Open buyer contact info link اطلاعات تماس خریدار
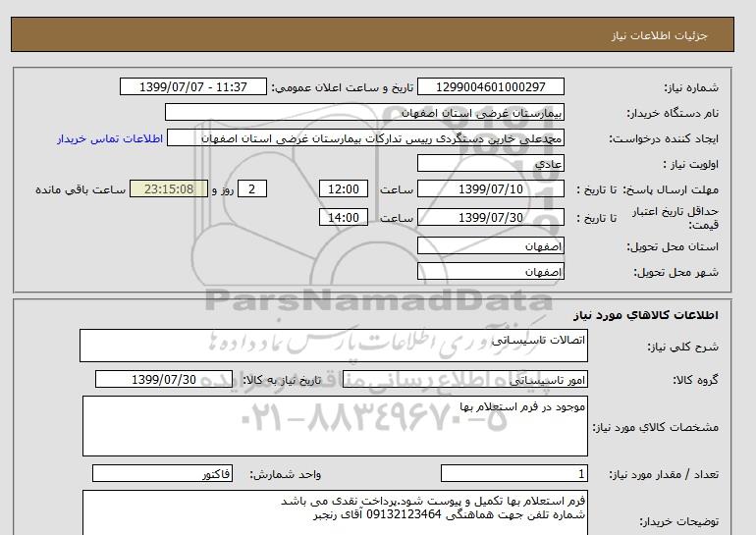Image resolution: width=756 pixels, height=535 pixels. (110, 138)
